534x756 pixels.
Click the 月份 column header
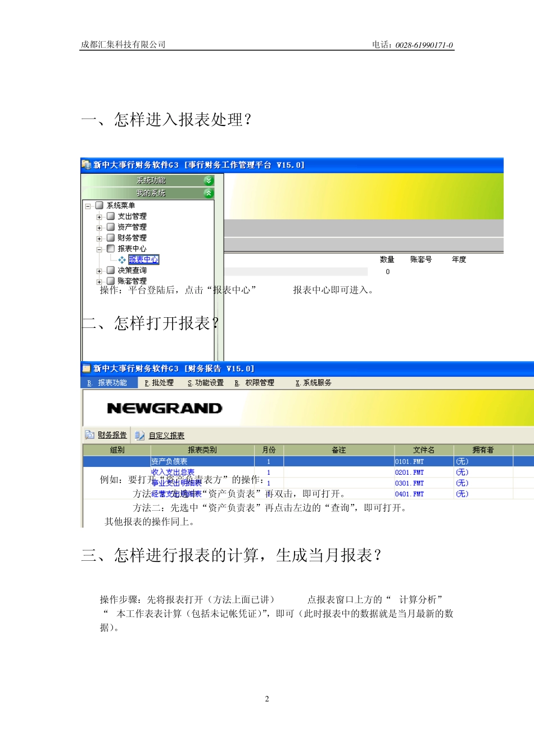[x=269, y=450]
